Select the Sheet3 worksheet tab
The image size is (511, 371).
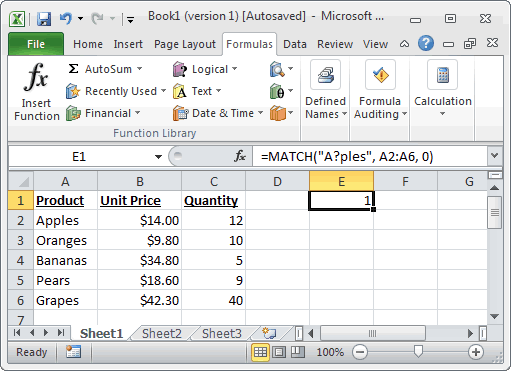coord(222,333)
